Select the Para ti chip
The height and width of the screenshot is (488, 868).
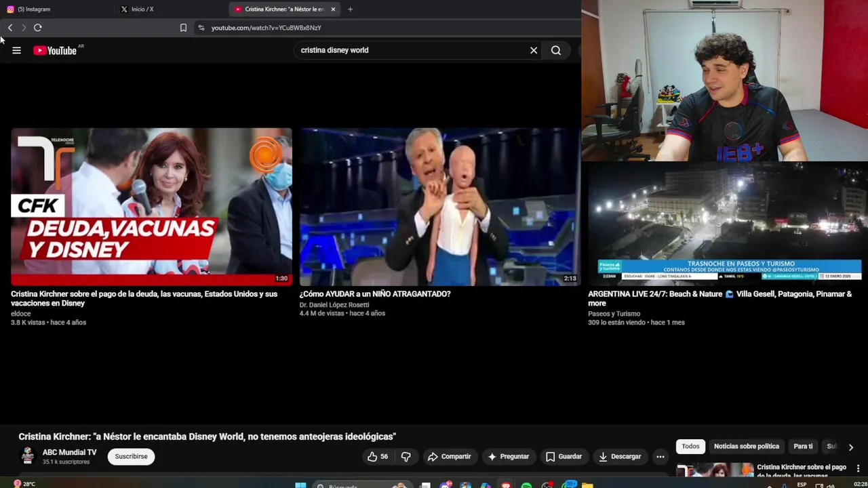(803, 446)
